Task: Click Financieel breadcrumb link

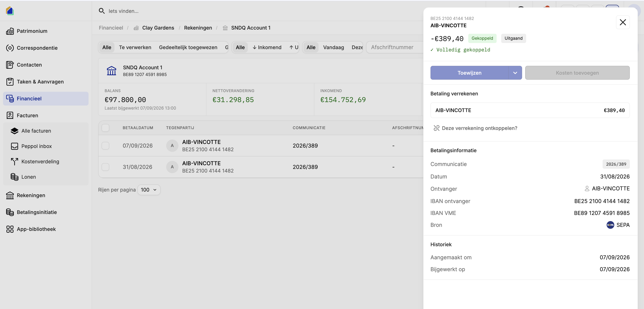Action: click(x=111, y=28)
